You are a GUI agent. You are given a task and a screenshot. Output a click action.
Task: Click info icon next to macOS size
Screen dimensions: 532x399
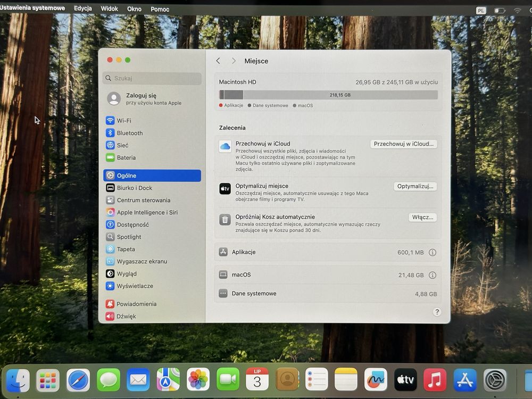point(432,275)
